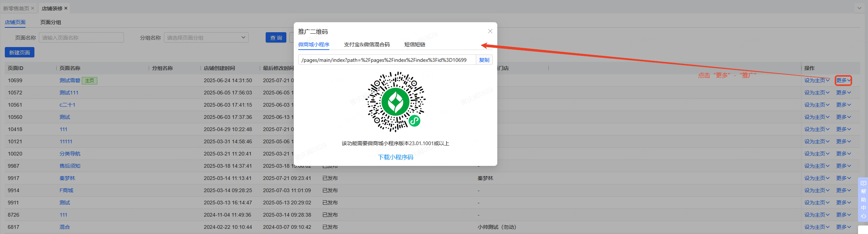
Task: Expand 设为主页 for row 10561
Action: click(x=817, y=105)
